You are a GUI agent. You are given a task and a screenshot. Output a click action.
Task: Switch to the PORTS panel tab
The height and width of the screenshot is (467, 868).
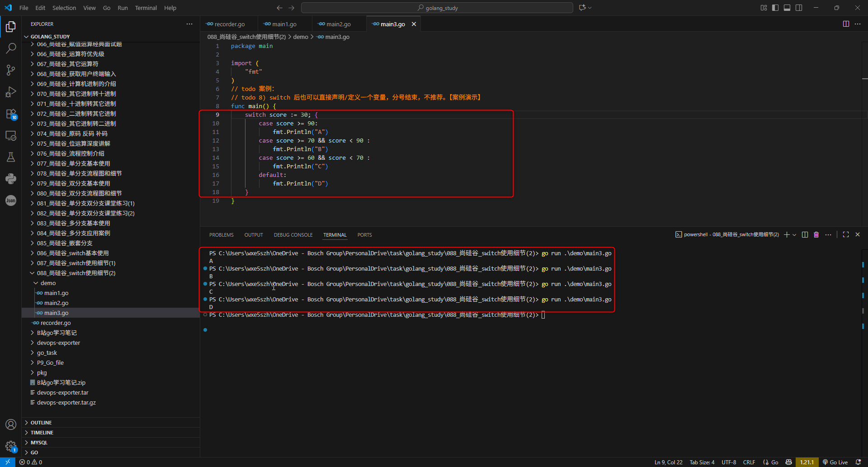pyautogui.click(x=364, y=235)
